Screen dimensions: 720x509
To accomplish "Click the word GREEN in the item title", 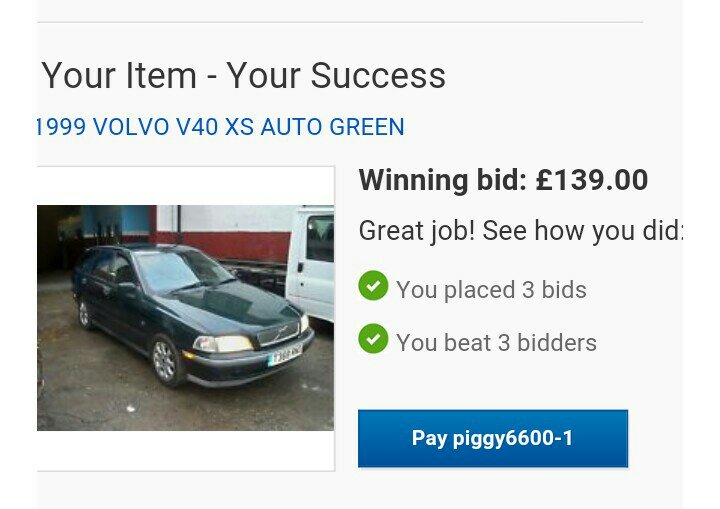I will click(x=367, y=127).
